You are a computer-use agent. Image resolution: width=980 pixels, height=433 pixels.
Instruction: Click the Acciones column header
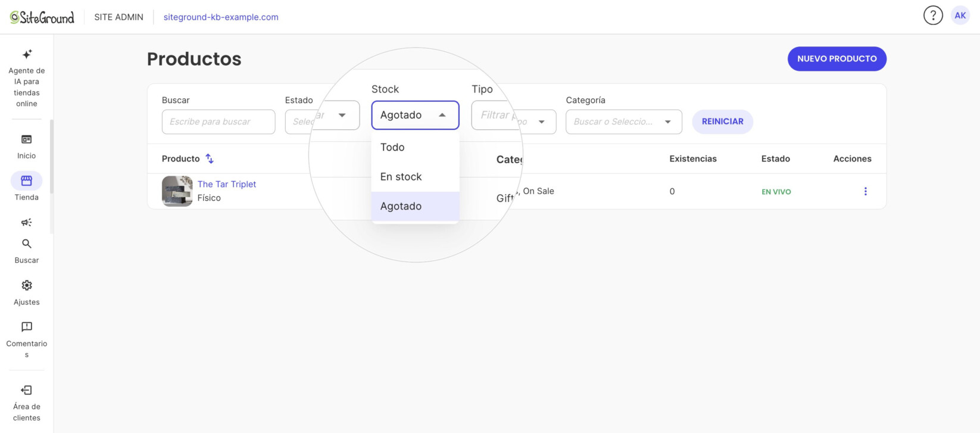(x=852, y=158)
